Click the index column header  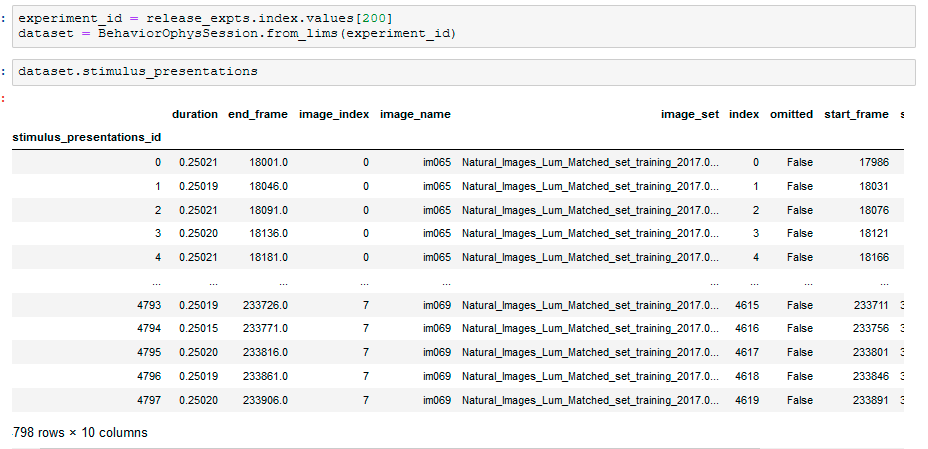[744, 114]
